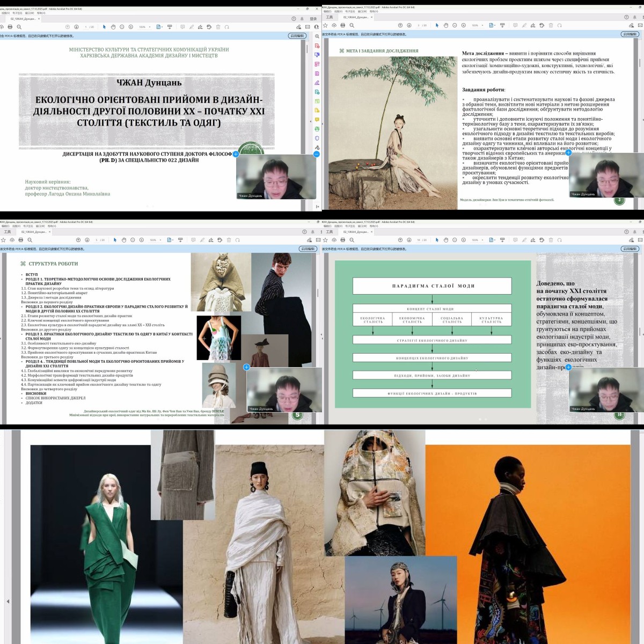Screen dimensions: 644x644
Task: Activate Hand tool in the ПАРАДИГМА СТАЛОЇ МОДИ window
Action: pyautogui.click(x=446, y=240)
